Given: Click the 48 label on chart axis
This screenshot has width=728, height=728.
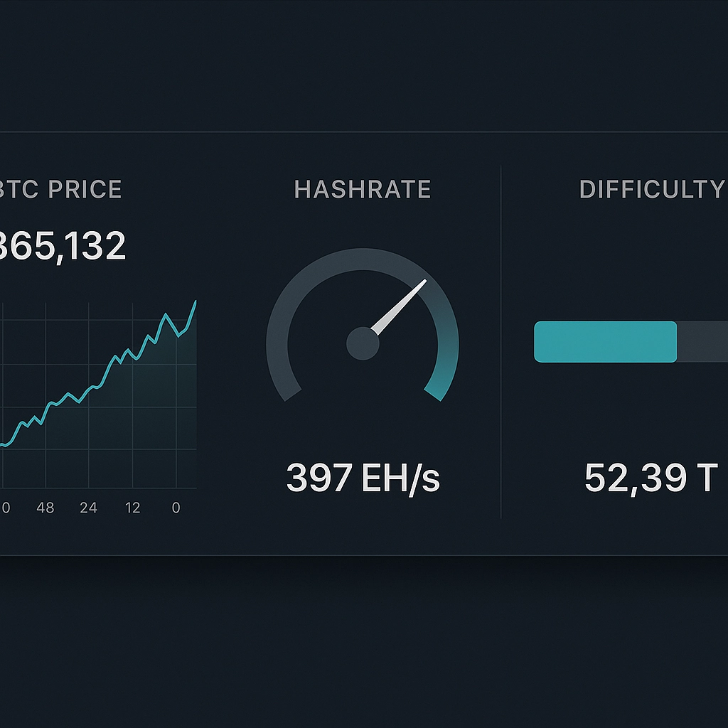Looking at the screenshot, I should [46, 508].
